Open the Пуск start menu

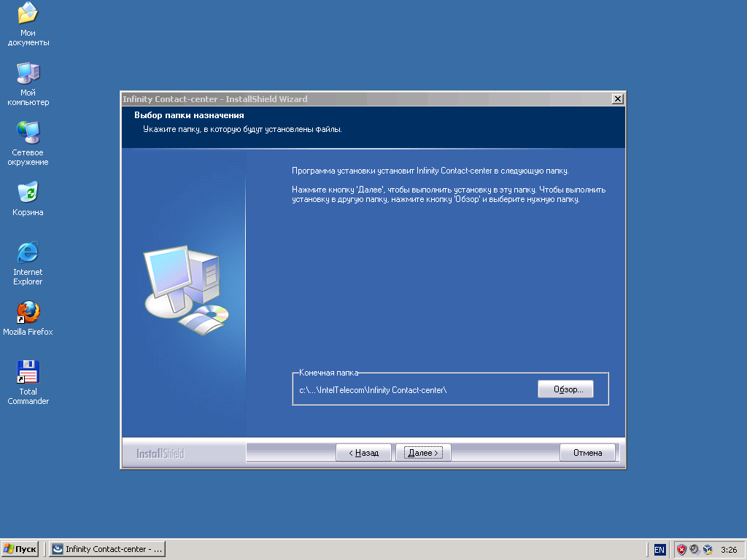point(20,549)
